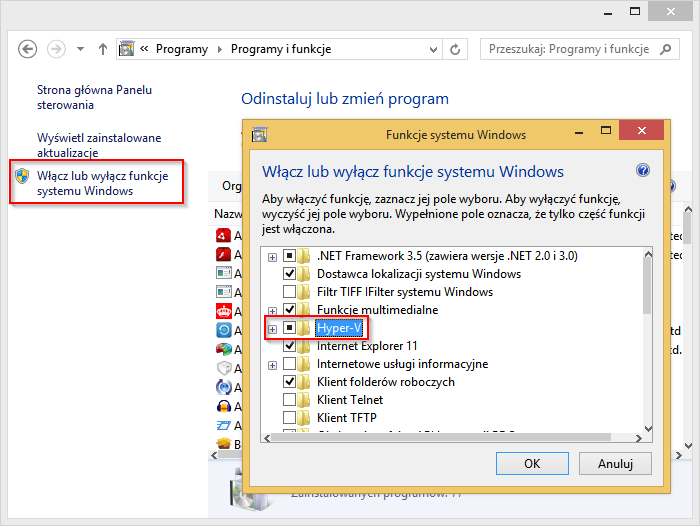The width and height of the screenshot is (700, 526).
Task: Expand Internetowe usługi informacyjne node
Action: pyautogui.click(x=272, y=365)
